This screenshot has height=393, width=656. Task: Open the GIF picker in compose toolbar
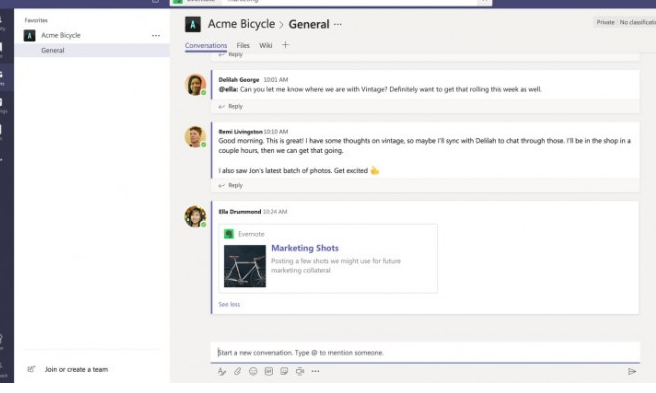tap(269, 371)
